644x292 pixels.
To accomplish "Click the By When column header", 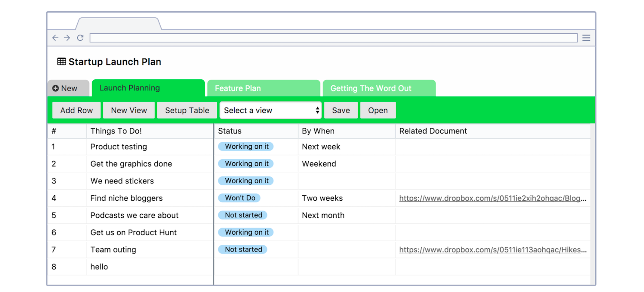I will pyautogui.click(x=347, y=131).
